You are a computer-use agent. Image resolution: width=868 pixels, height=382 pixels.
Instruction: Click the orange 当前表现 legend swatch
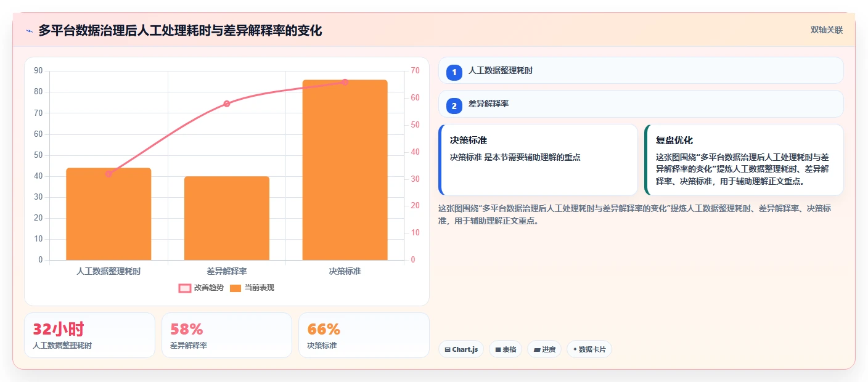(x=235, y=288)
